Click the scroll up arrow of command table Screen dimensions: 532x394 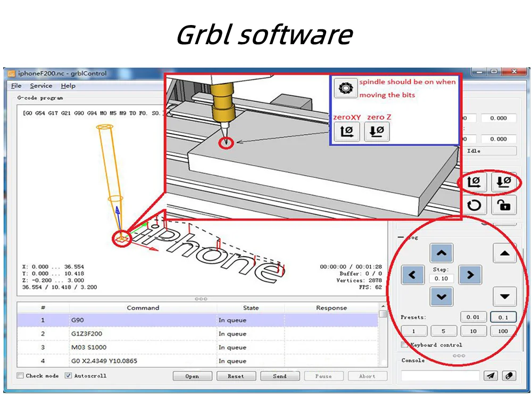pos(383,306)
